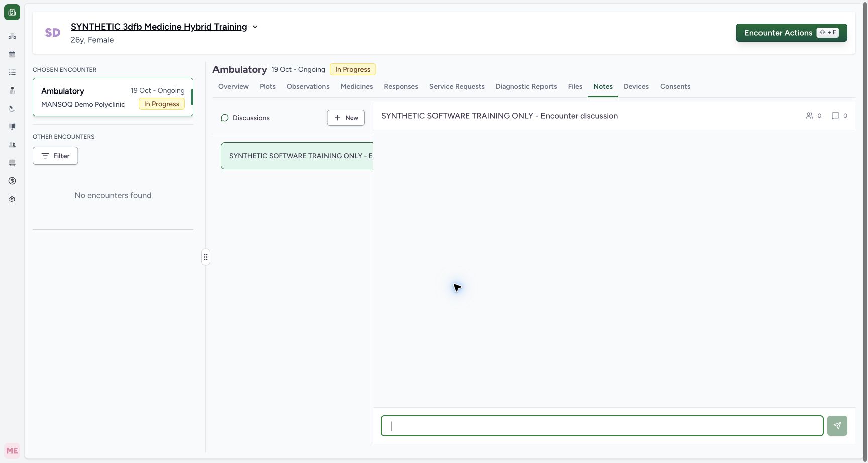Open patient name SYNTHETIC 3dfb Medicine link
The width and height of the screenshot is (868, 463).
(159, 27)
